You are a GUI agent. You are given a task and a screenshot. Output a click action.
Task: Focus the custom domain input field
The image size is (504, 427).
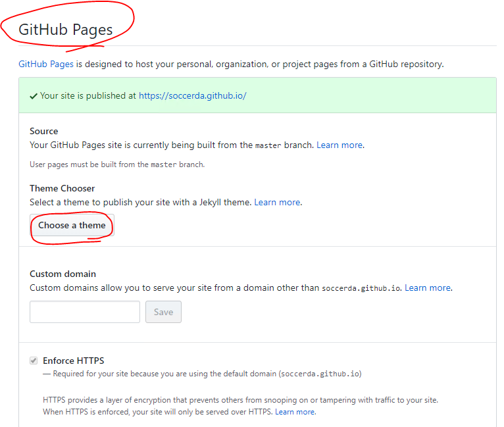coord(85,312)
